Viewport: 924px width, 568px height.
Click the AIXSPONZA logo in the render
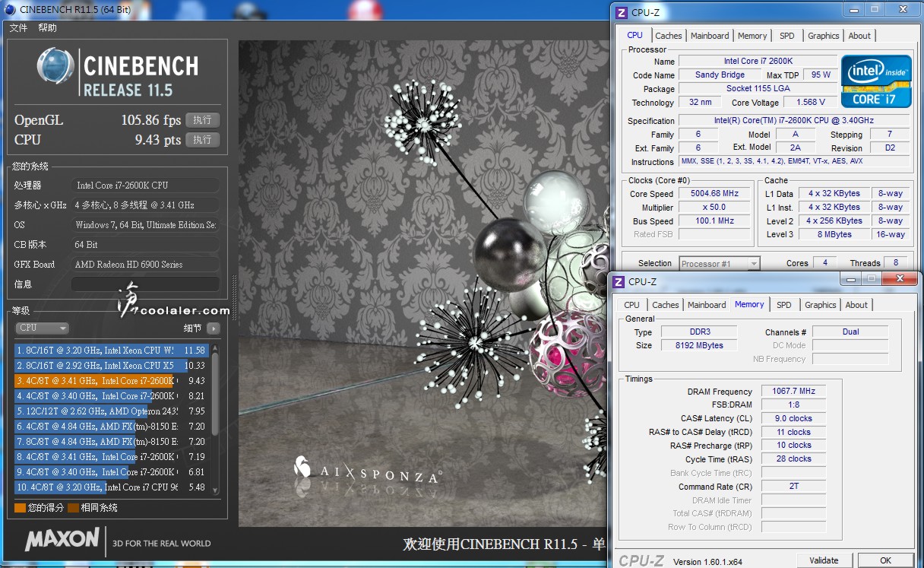point(368,471)
